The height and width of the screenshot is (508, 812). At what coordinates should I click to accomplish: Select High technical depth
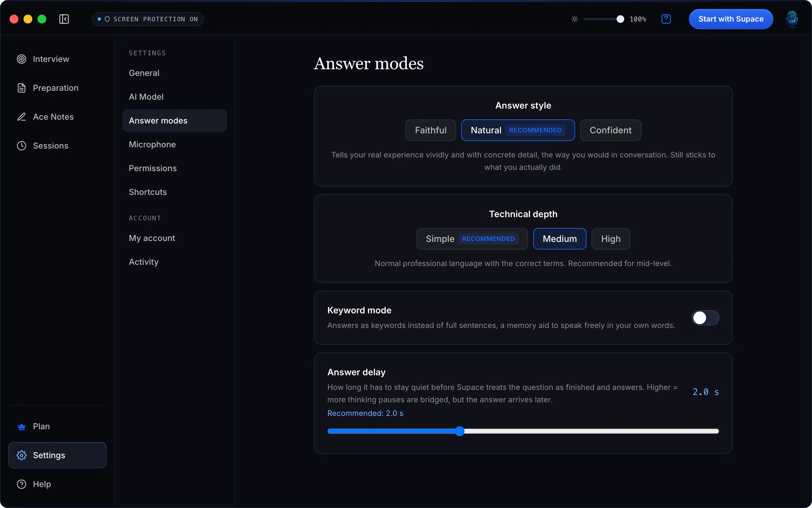[x=610, y=239]
